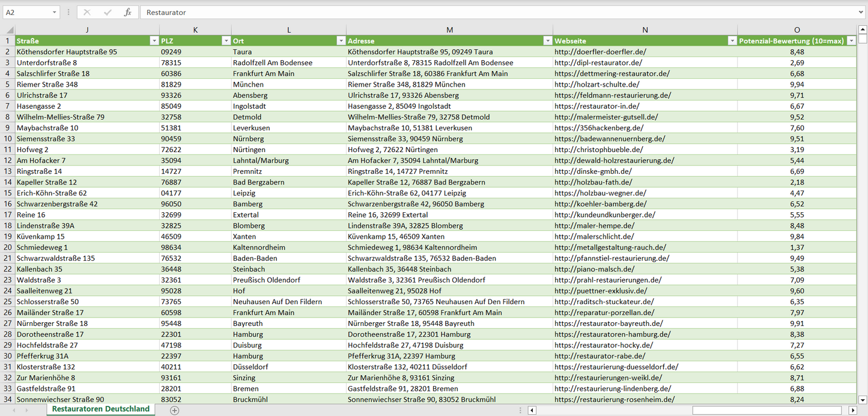Click the restaurator-bayreuth.de link cell
This screenshot has height=416, width=868.
click(609, 323)
